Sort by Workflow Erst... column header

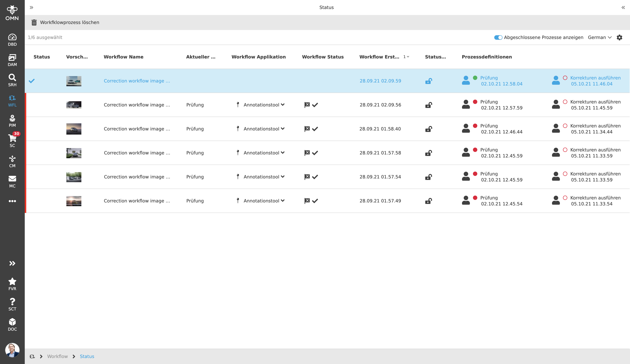pos(379,57)
